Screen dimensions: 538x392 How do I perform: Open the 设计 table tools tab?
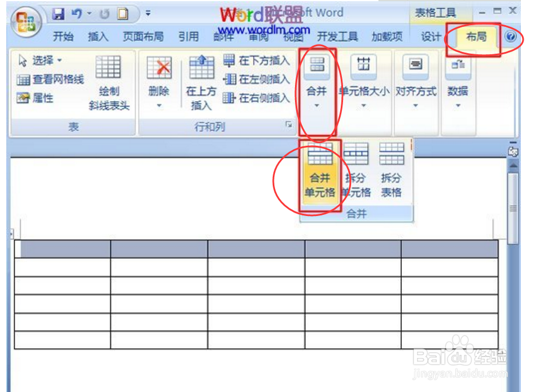click(431, 37)
